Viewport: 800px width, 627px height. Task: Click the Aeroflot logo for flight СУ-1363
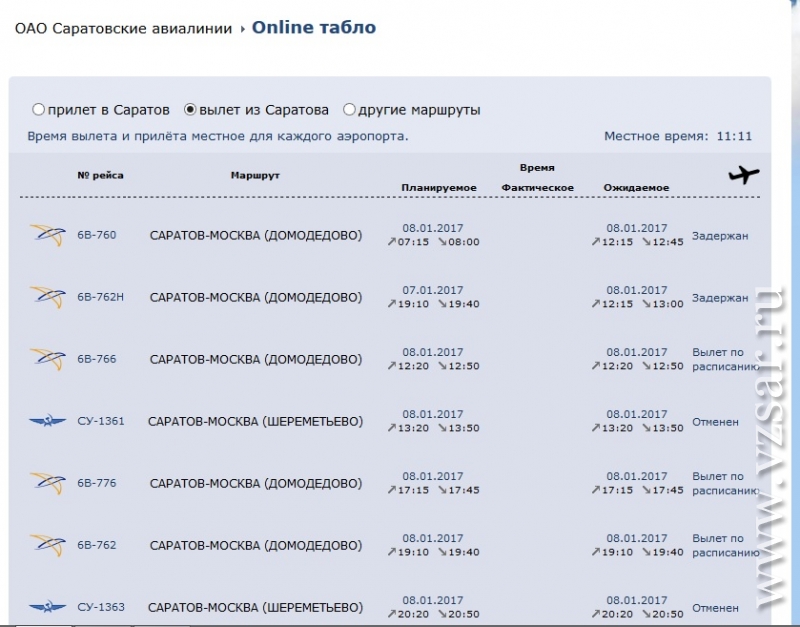(47, 607)
